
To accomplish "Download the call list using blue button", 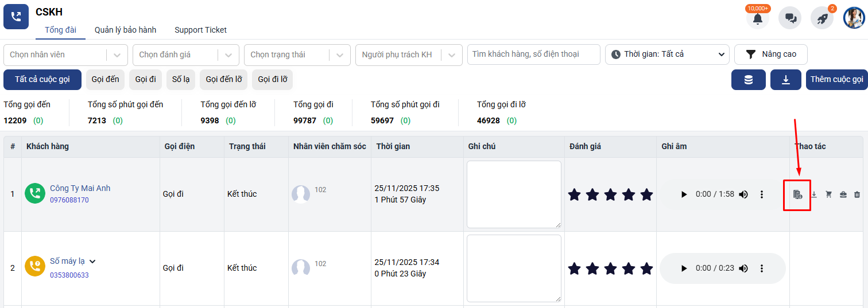I will click(x=786, y=80).
